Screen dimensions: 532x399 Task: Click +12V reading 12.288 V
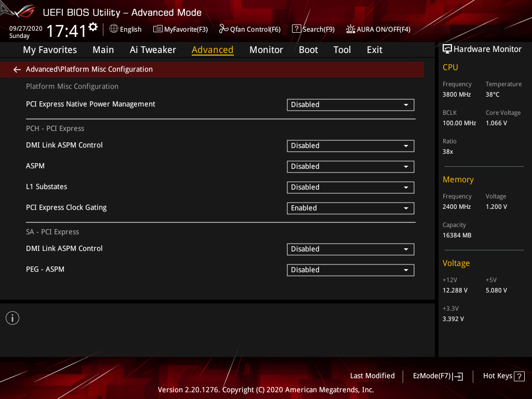pos(455,290)
